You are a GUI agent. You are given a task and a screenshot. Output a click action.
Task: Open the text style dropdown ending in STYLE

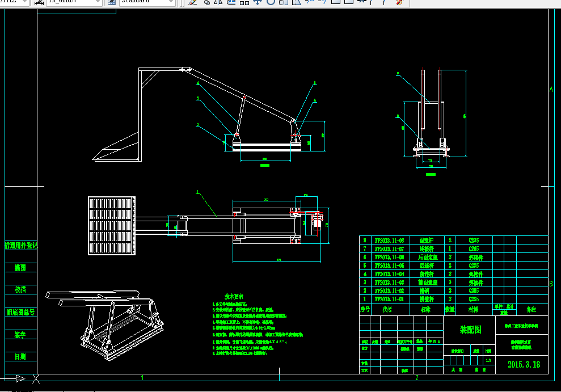coord(24,2)
